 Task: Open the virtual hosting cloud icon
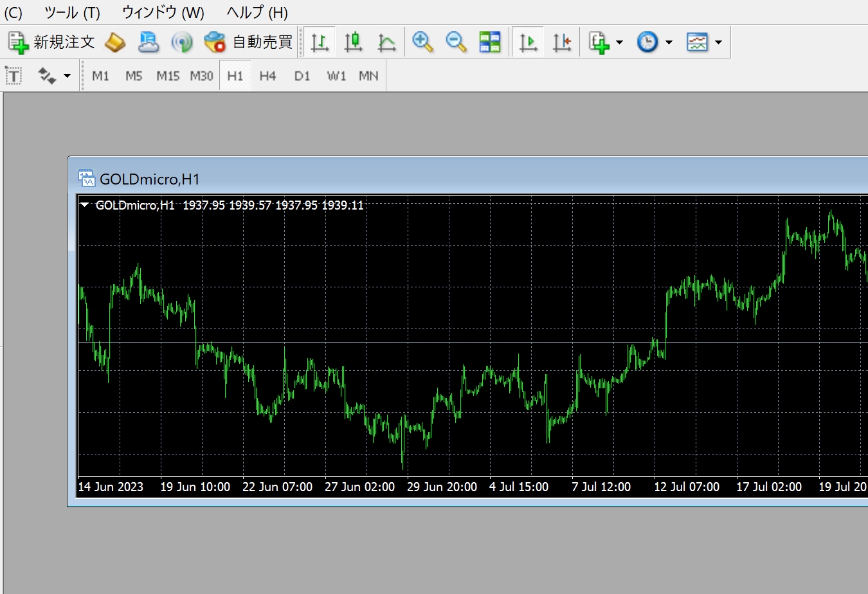[x=149, y=42]
